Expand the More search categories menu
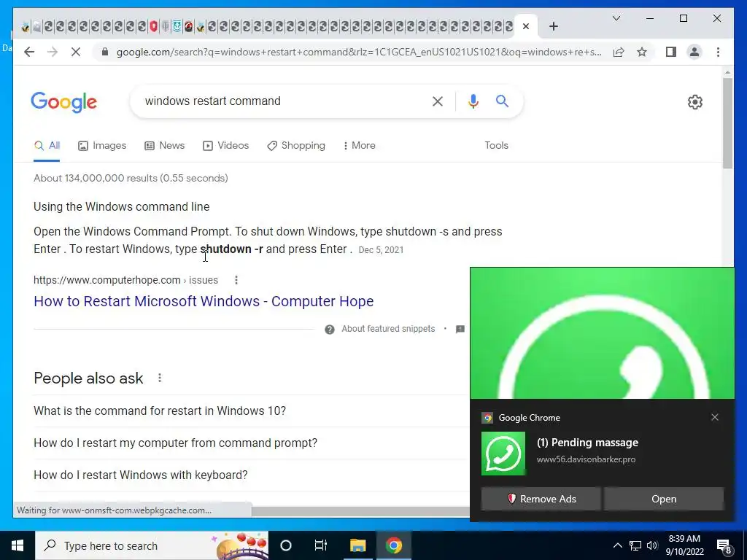The height and width of the screenshot is (560, 747). pyautogui.click(x=359, y=146)
